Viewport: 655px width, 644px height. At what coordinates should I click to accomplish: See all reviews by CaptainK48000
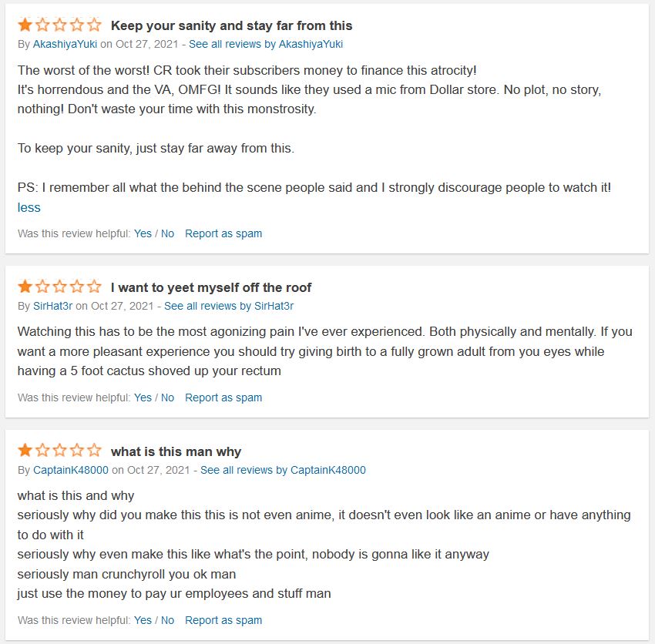(x=283, y=470)
